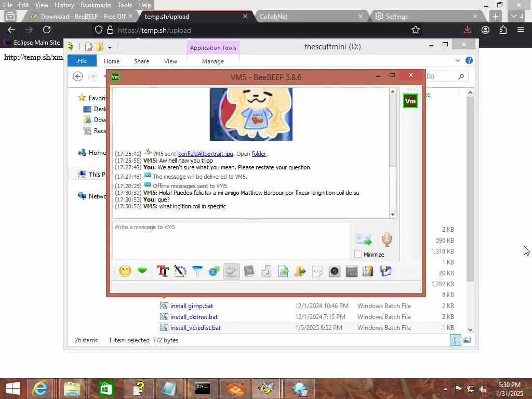Click the blue filter messages icon
532x399 pixels.
click(197, 271)
